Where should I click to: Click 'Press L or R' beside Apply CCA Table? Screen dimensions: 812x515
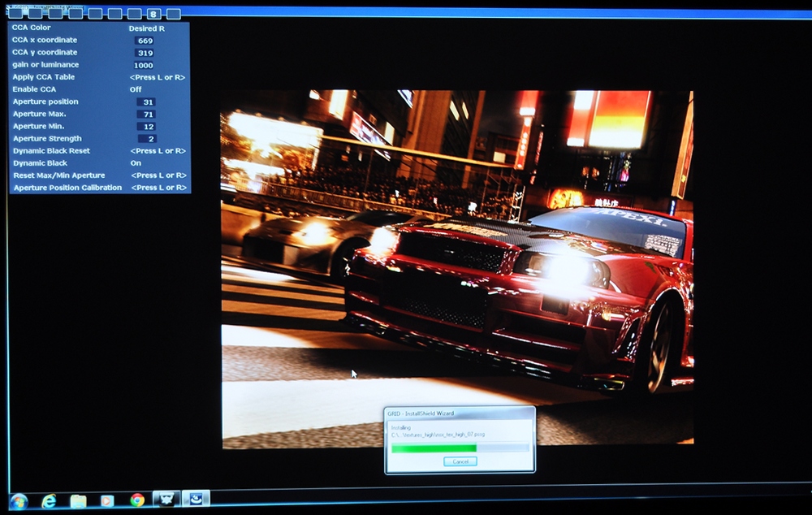point(158,77)
